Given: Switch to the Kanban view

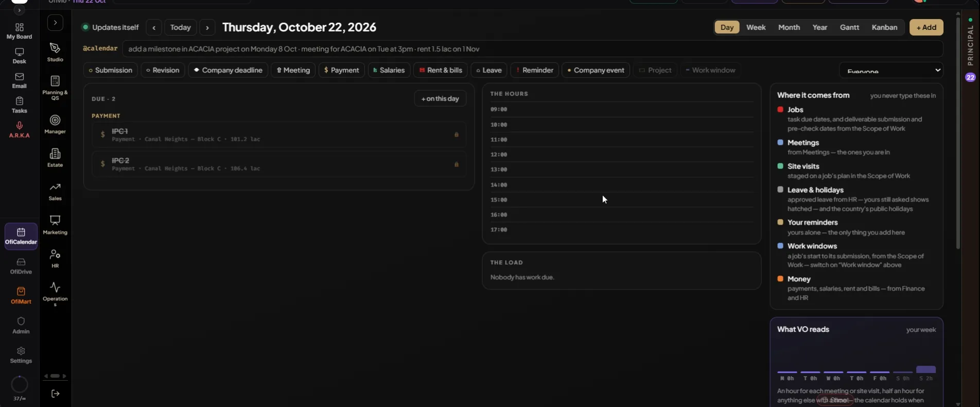Looking at the screenshot, I should pyautogui.click(x=884, y=27).
